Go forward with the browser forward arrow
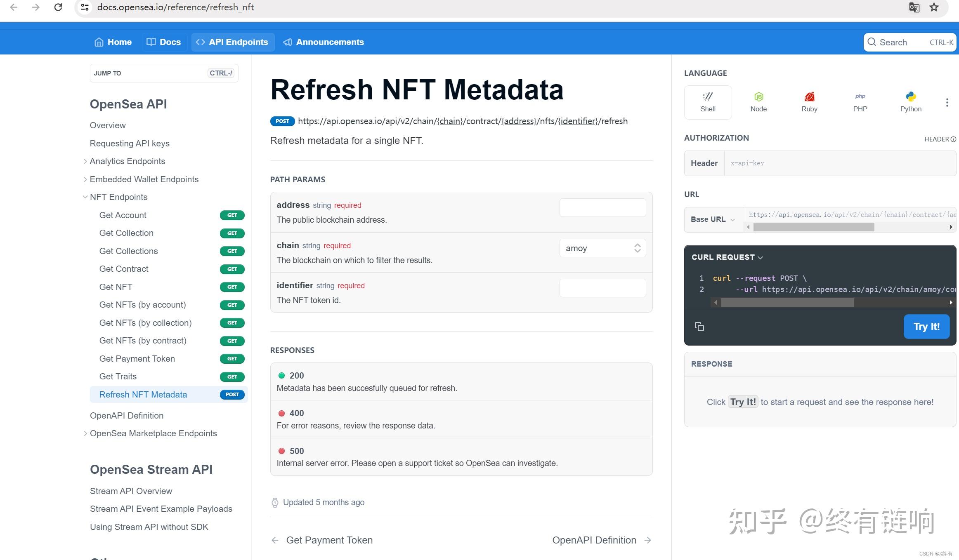 pyautogui.click(x=36, y=7)
